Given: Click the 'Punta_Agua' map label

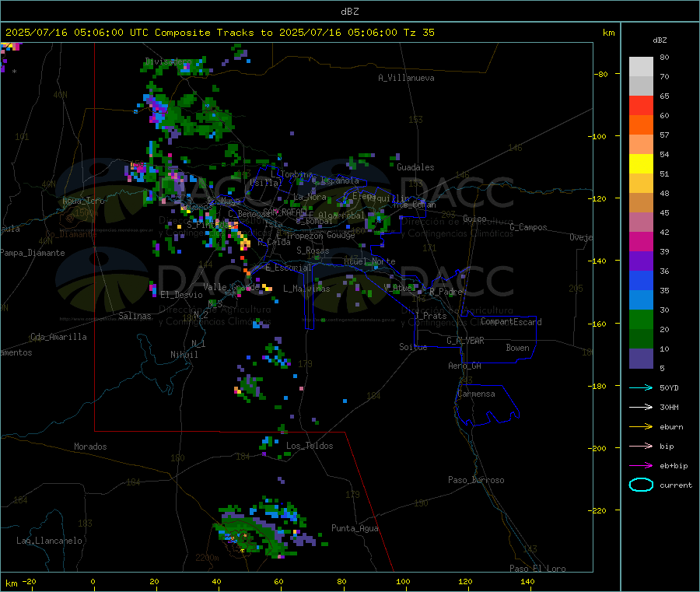Looking at the screenshot, I should (x=355, y=528).
